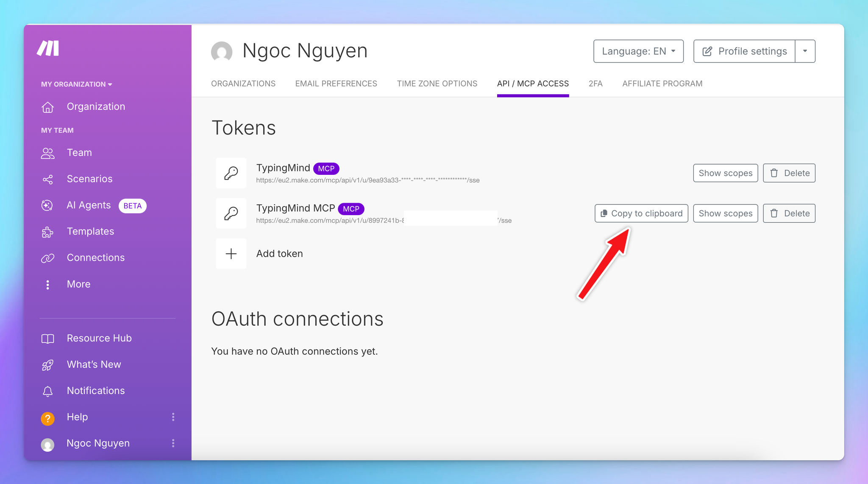Show scopes for the TypingMind MCP token

[725, 213]
